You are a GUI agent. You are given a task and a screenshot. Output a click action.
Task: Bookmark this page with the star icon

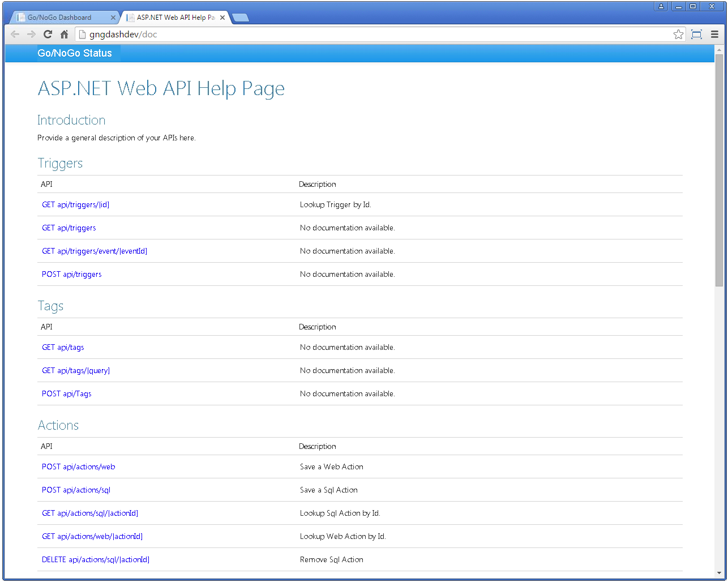[x=678, y=35]
